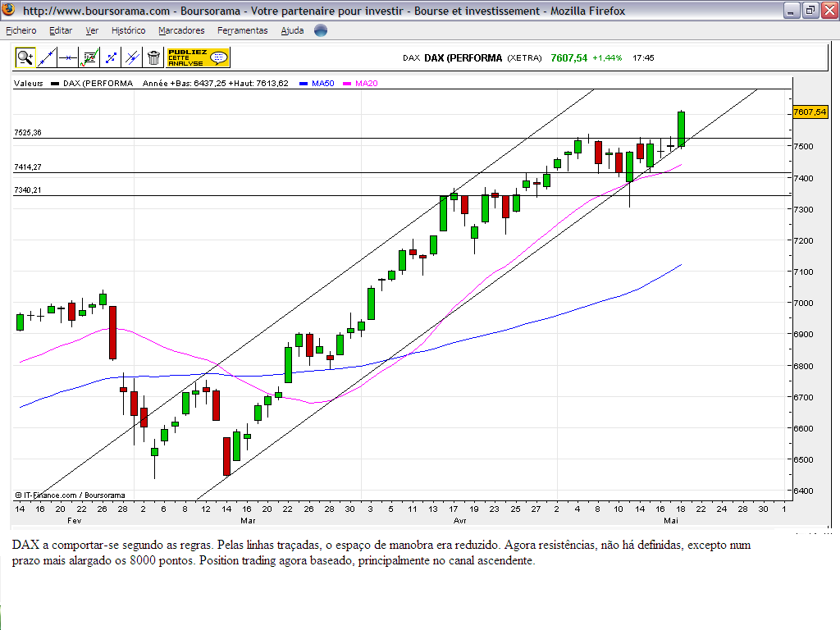Select the horizontal line tool
840x630 pixels.
click(68, 57)
